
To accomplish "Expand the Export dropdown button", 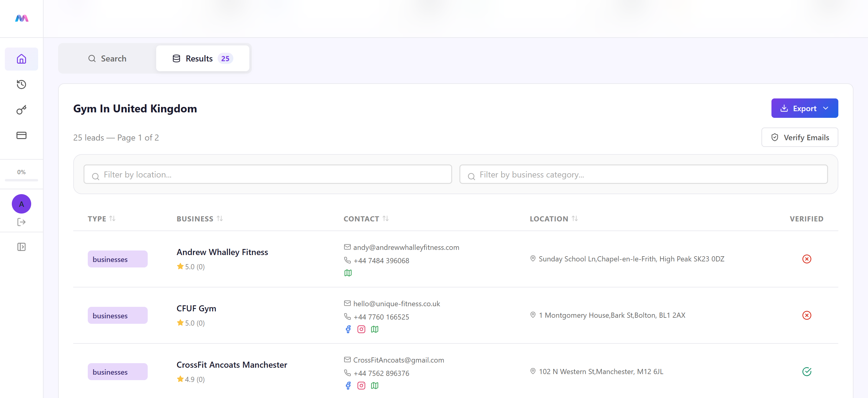I will tap(804, 108).
